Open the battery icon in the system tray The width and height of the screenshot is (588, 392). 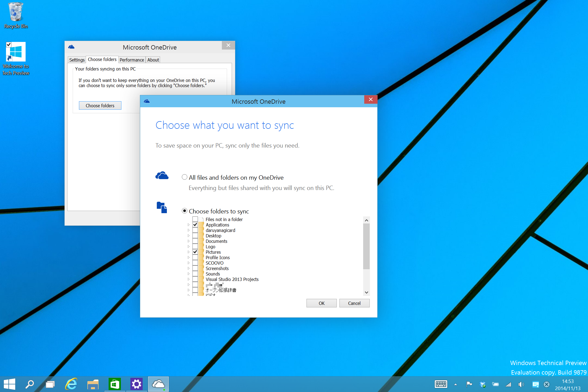click(495, 384)
